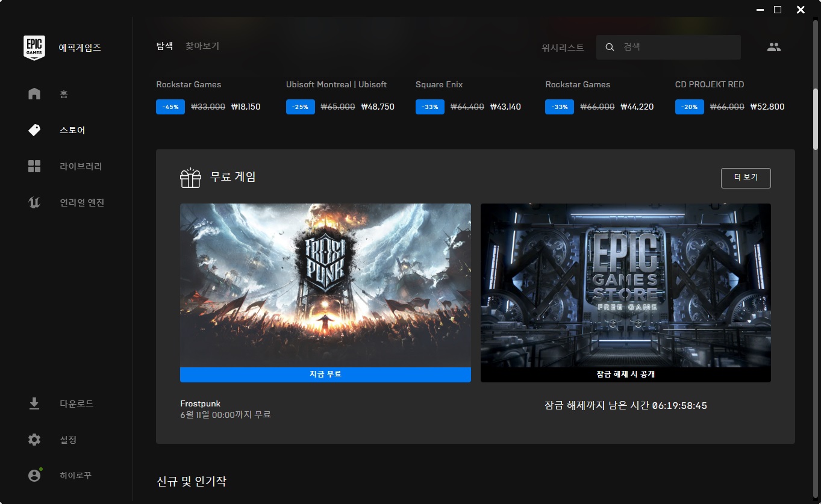
Task: Open the 언리얼 엔진 sidebar label
Action: point(82,202)
